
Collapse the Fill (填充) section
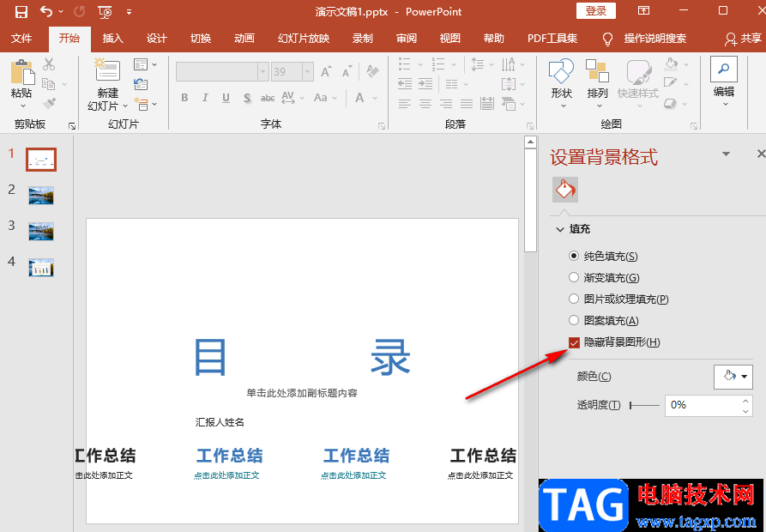(x=560, y=229)
